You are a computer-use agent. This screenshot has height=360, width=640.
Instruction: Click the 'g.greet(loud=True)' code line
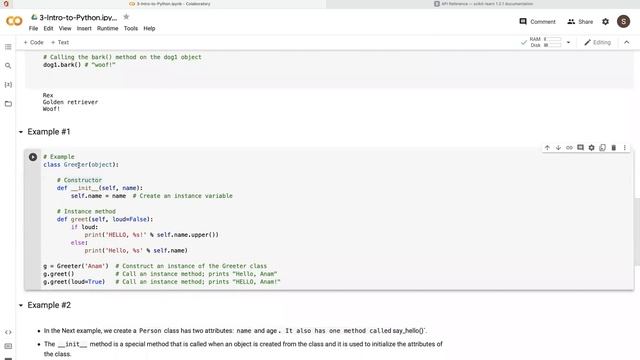[x=74, y=282]
